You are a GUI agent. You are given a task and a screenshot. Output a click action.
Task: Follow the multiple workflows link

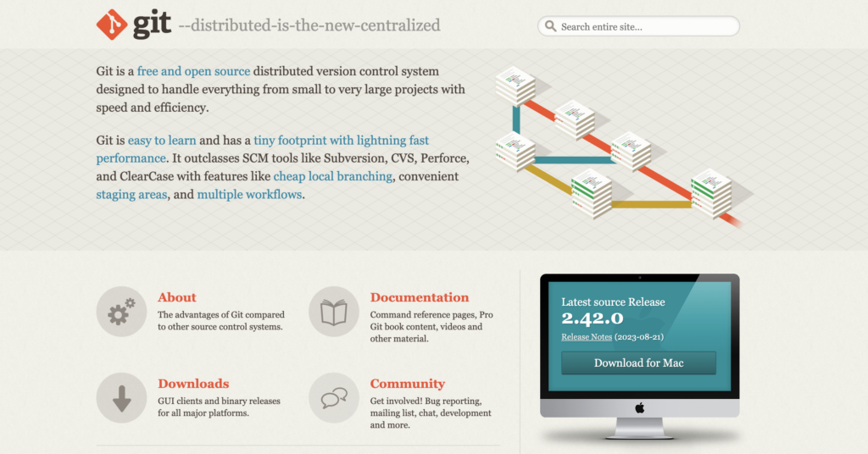249,194
